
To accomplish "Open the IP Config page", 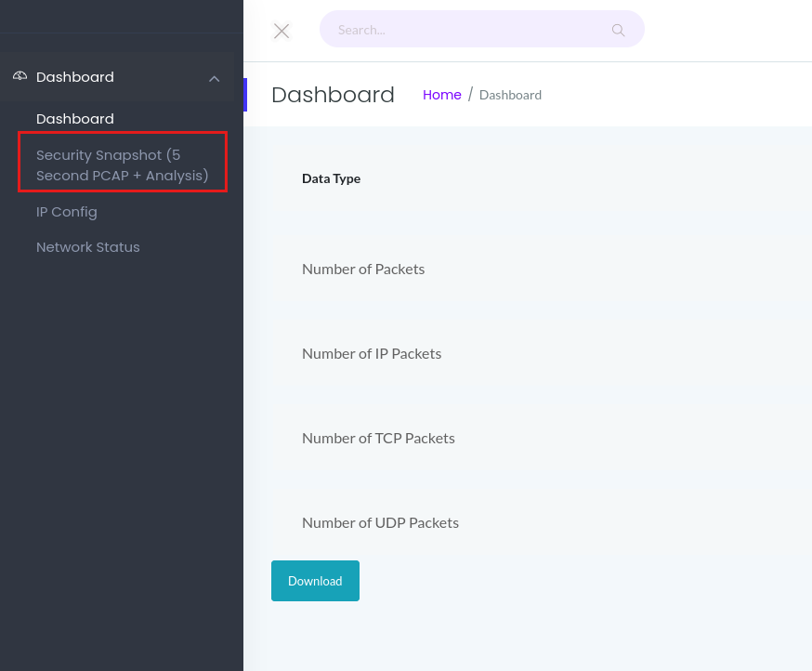I will pos(67,212).
